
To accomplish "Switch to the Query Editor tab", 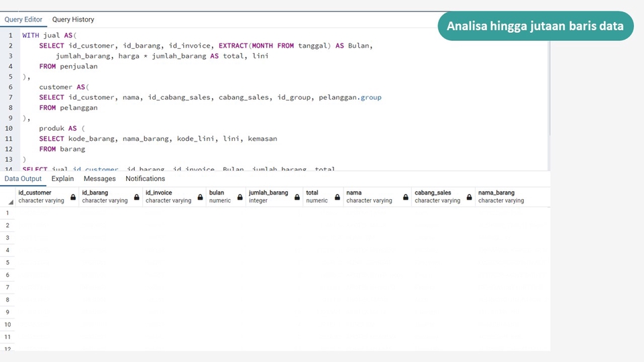I will pos(23,19).
